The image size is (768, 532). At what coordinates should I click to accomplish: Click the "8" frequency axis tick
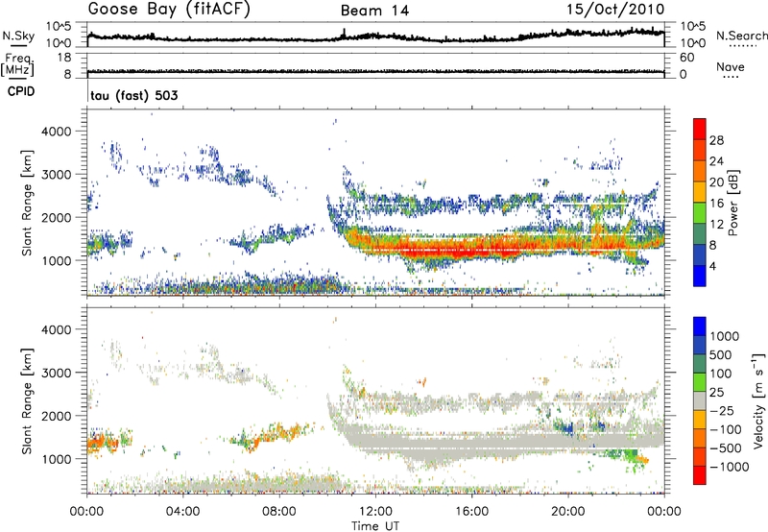tap(67, 74)
